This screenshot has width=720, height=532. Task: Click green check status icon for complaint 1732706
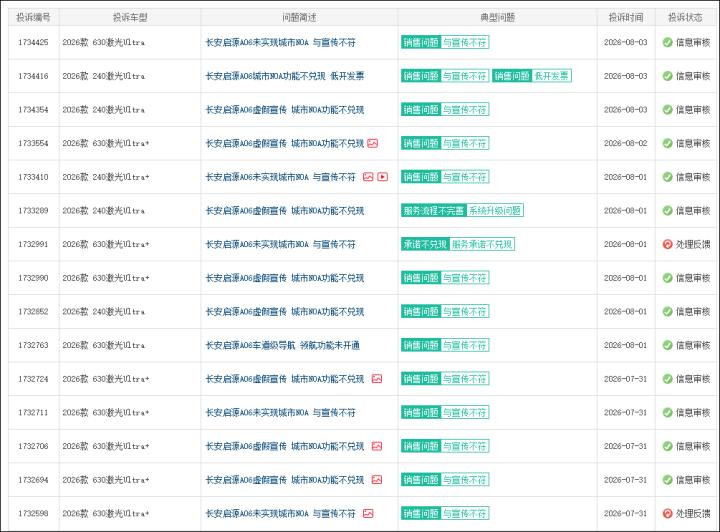tap(668, 446)
